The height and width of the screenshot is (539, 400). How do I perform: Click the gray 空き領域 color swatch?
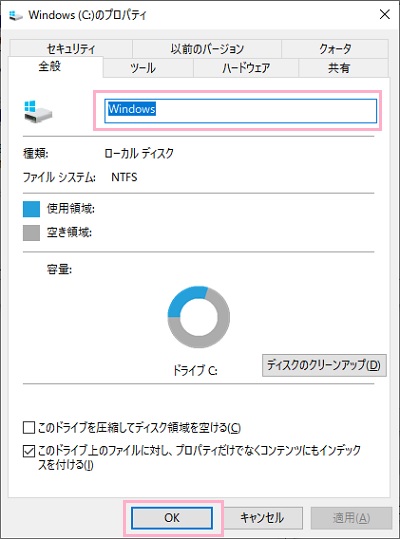tap(31, 233)
